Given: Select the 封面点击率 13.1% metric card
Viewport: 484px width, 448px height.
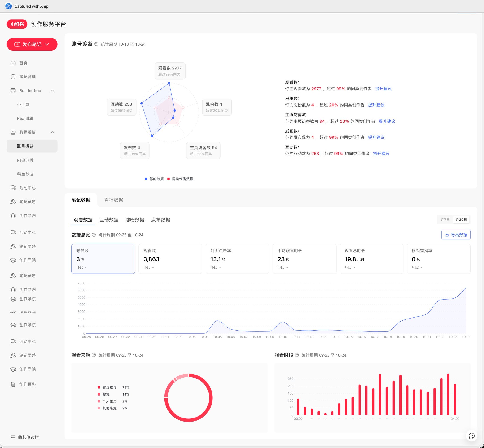Looking at the screenshot, I should pyautogui.click(x=238, y=259).
